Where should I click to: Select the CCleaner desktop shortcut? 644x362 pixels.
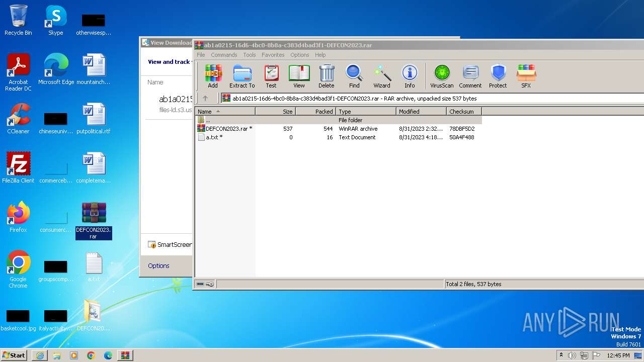(x=18, y=119)
